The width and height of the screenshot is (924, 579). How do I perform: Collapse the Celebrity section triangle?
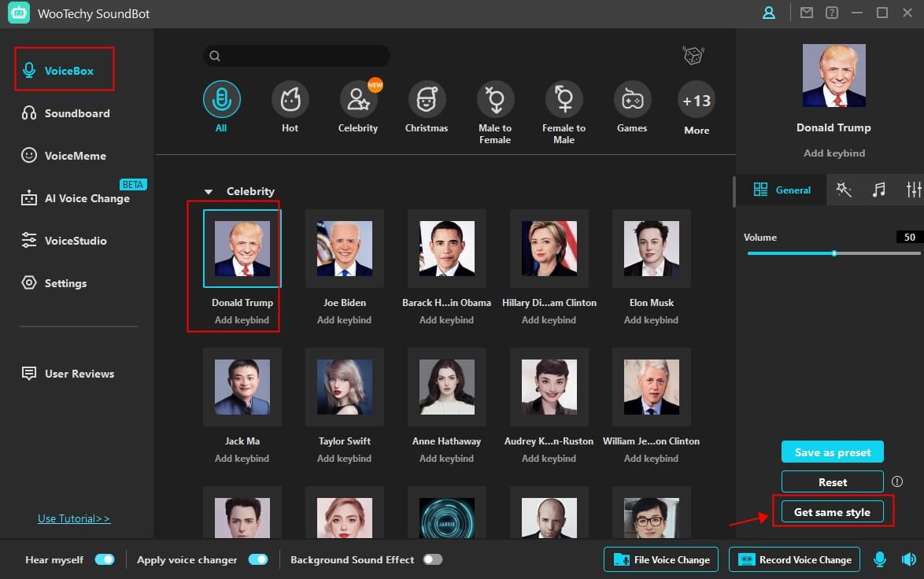(209, 192)
